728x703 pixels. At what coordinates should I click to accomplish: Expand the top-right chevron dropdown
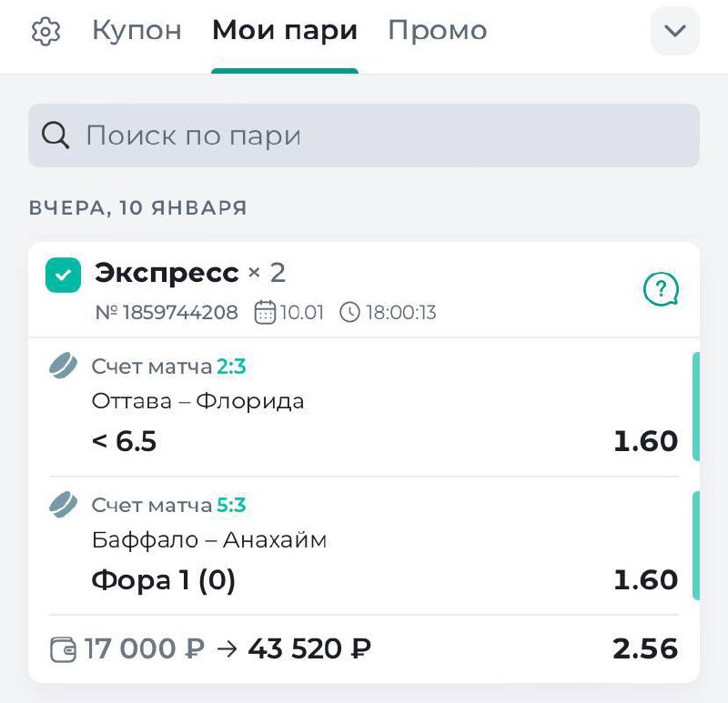click(674, 31)
